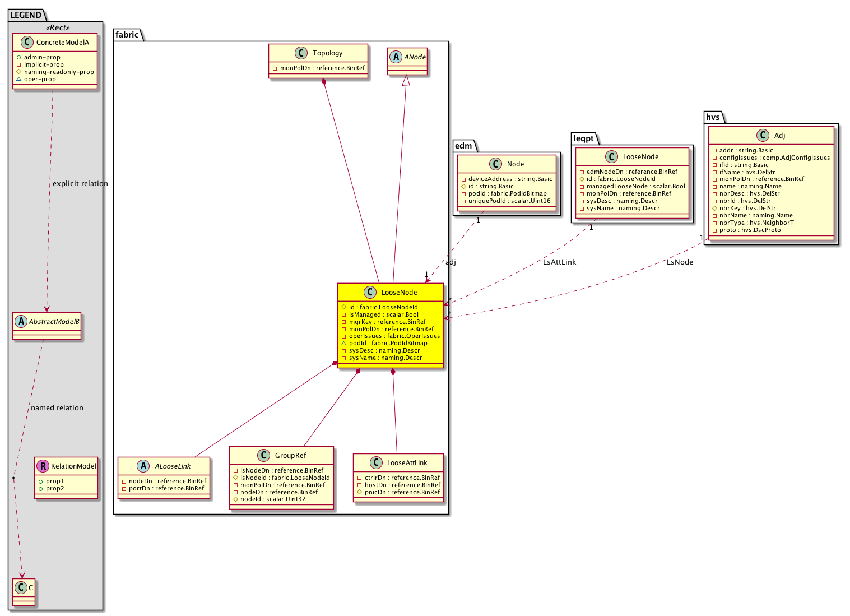Click the pink R icon of RelationModel
850x616 pixels.
tap(42, 466)
